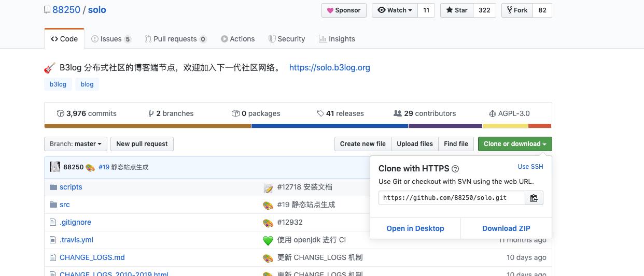Click the Download ZIP link
The width and height of the screenshot is (644, 276).
506,228
